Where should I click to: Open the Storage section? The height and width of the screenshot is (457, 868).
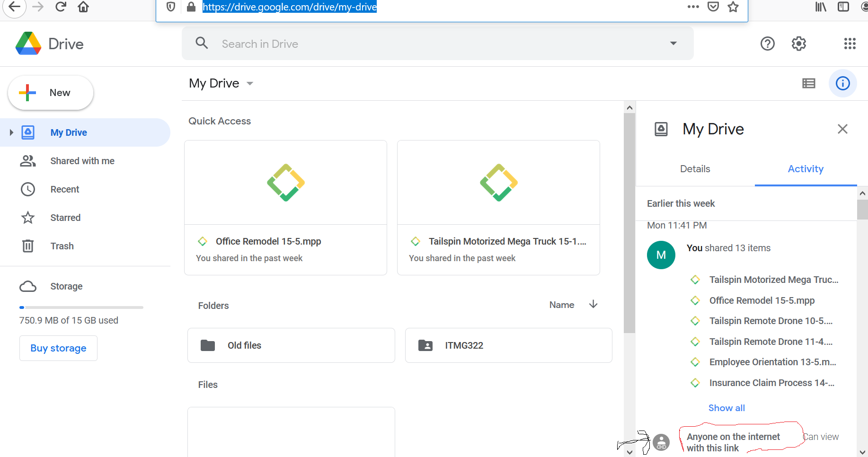point(85,286)
